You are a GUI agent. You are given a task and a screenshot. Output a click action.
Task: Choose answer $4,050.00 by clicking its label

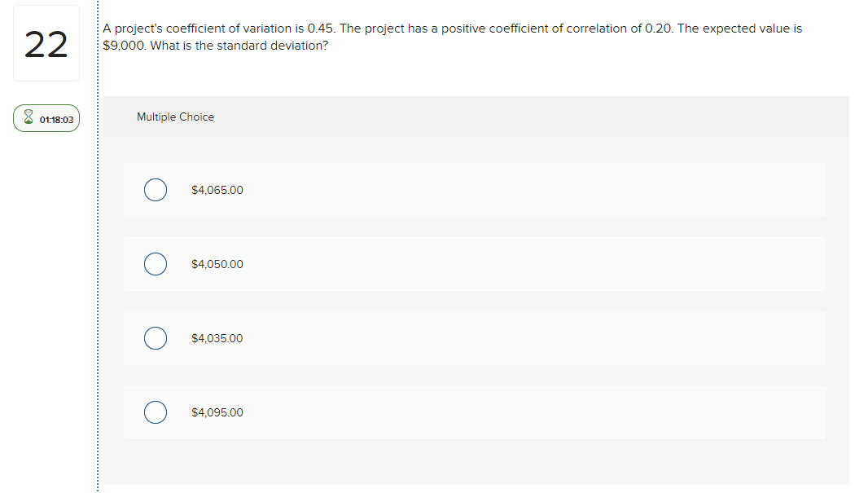pyautogui.click(x=216, y=263)
